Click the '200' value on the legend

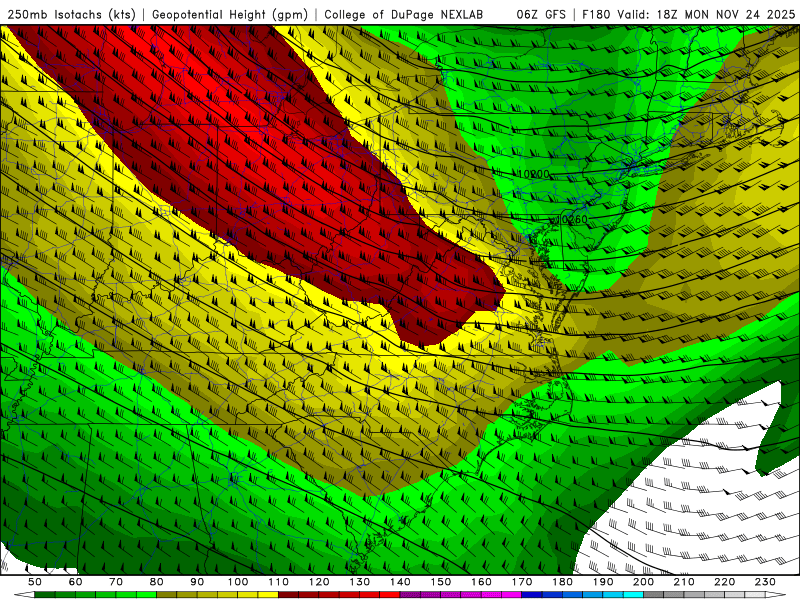point(644,582)
